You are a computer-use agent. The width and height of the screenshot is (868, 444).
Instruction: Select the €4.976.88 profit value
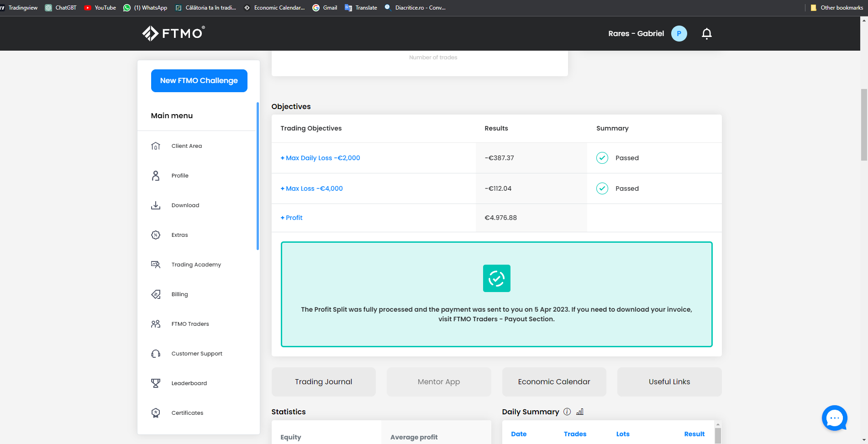pyautogui.click(x=500, y=218)
